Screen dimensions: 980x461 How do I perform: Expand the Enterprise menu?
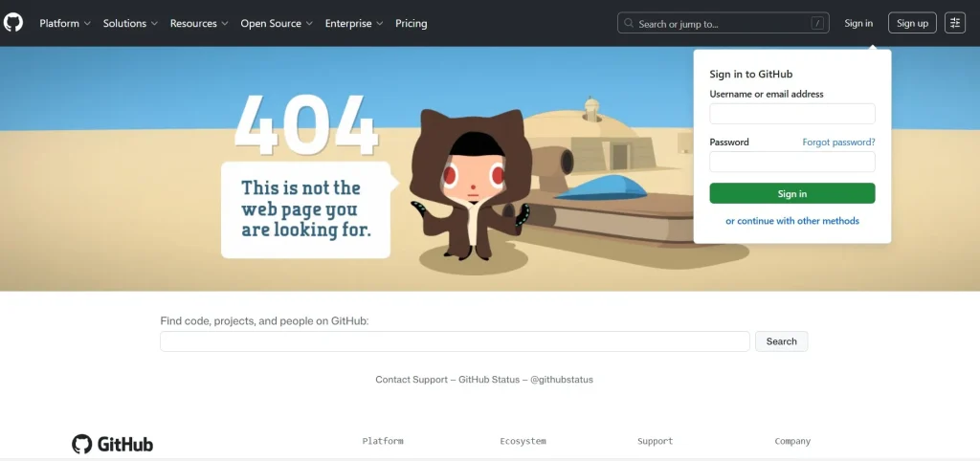[354, 23]
